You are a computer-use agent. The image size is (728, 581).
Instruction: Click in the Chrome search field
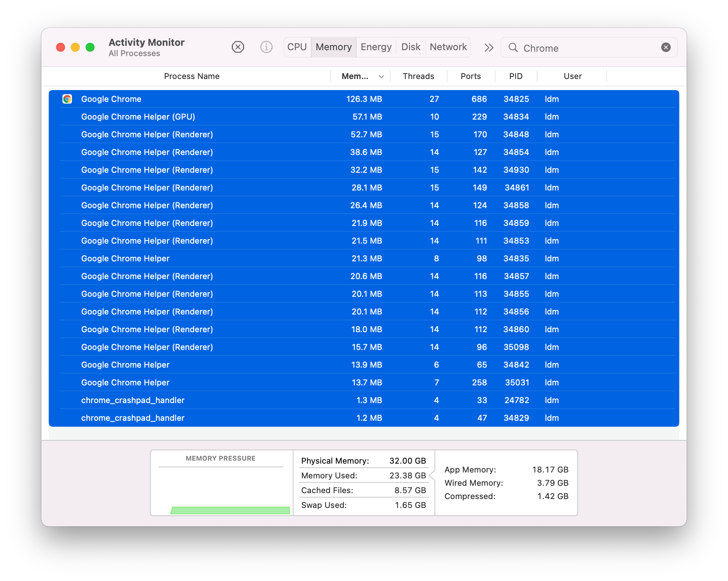pos(589,48)
